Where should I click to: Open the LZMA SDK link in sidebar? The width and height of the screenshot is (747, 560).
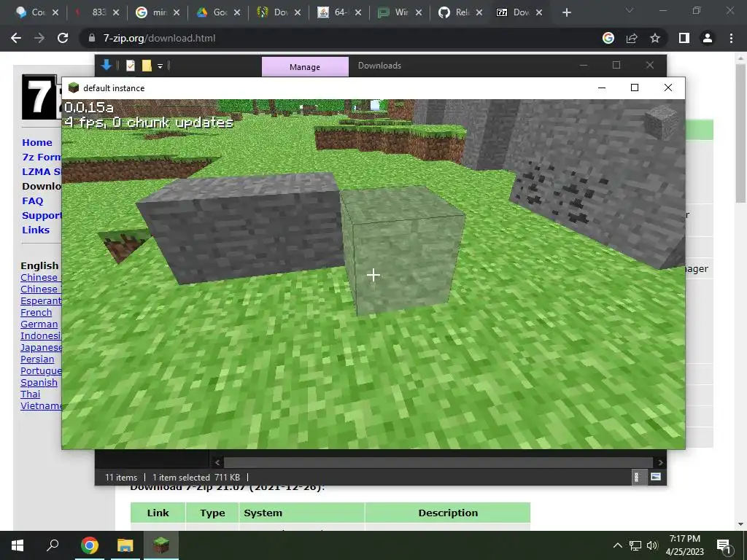point(42,172)
